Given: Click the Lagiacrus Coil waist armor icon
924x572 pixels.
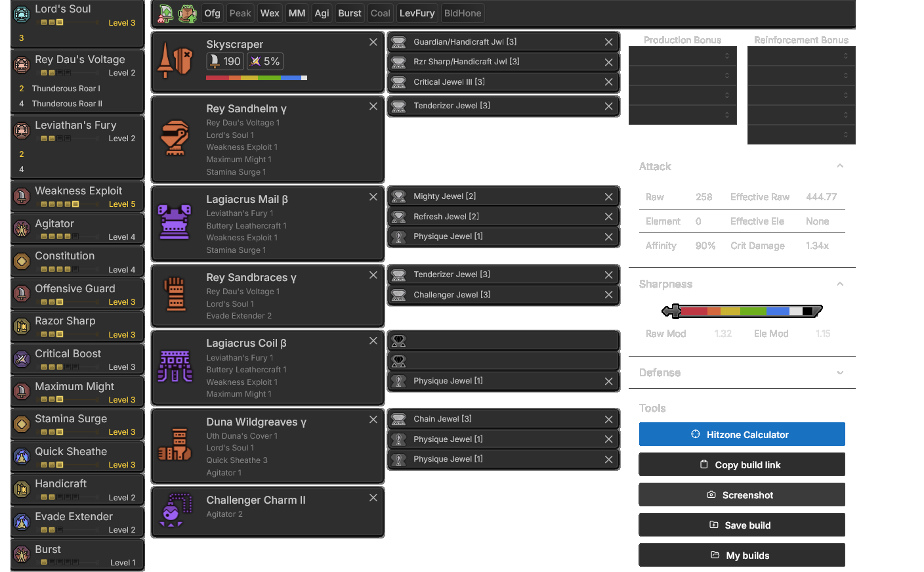Looking at the screenshot, I should coord(175,366).
